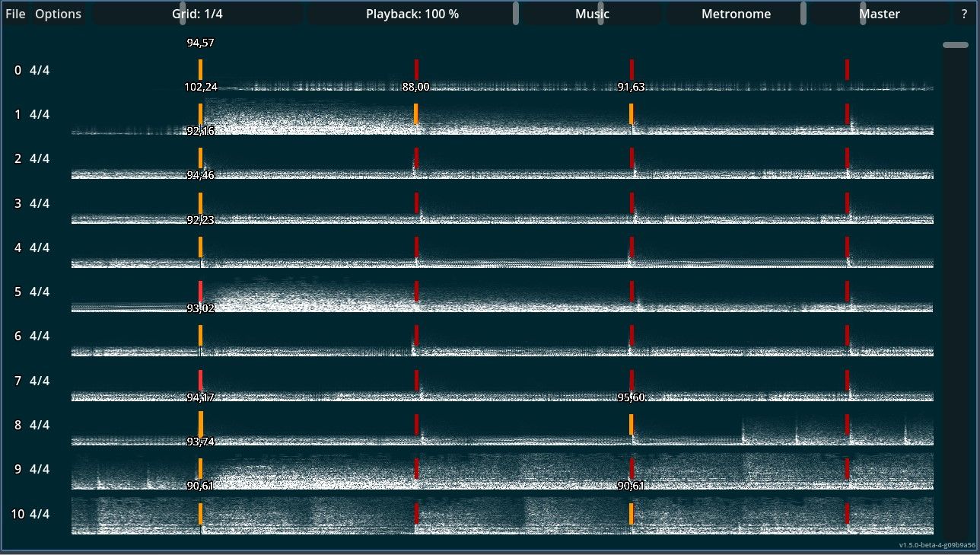980x555 pixels.
Task: Click the 94,57 BPM label
Action: coord(201,43)
